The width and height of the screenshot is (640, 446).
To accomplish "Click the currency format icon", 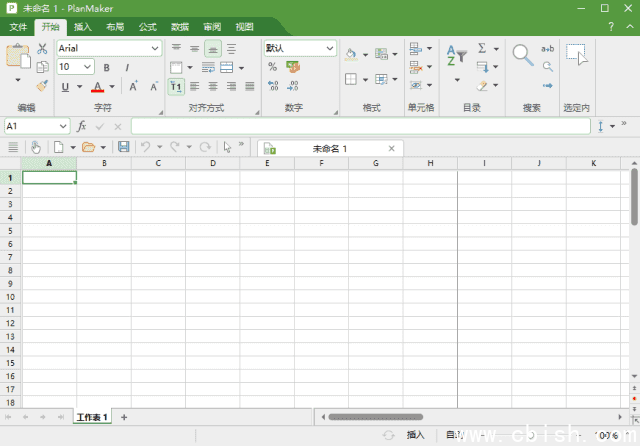I will [x=293, y=67].
